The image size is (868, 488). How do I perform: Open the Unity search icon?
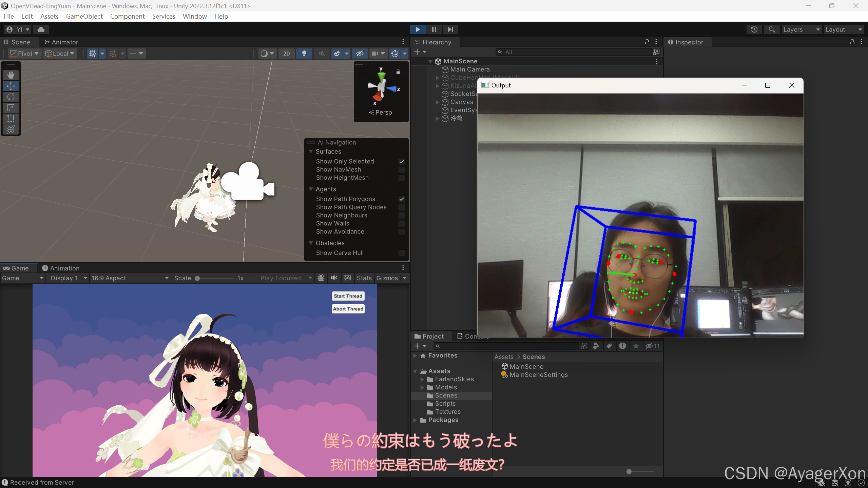pos(772,29)
